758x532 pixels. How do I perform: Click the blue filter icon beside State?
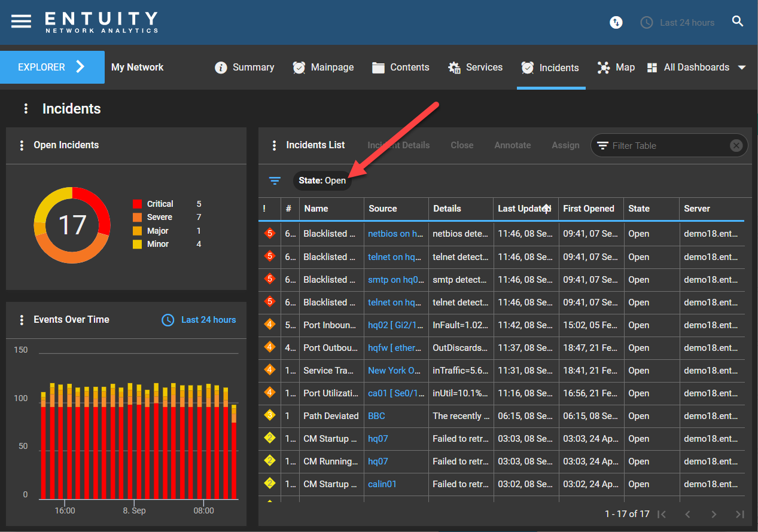click(275, 181)
